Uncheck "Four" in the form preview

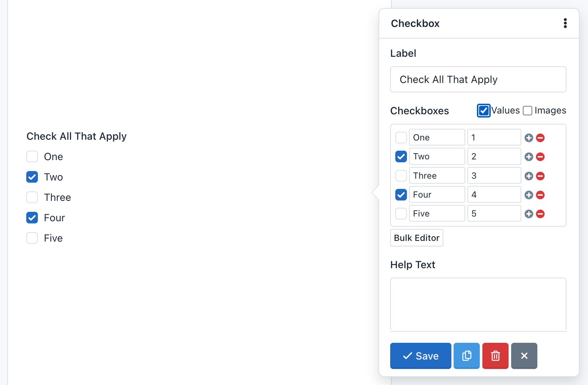[x=32, y=218]
